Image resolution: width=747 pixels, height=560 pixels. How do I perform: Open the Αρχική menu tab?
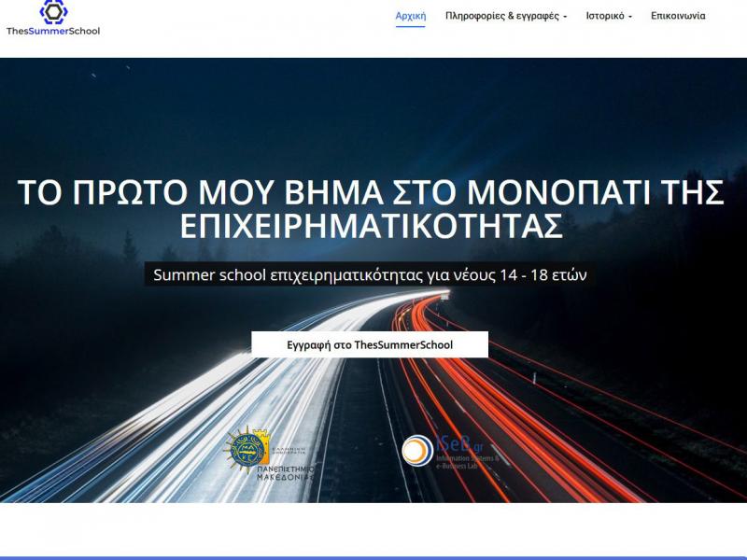coord(410,16)
